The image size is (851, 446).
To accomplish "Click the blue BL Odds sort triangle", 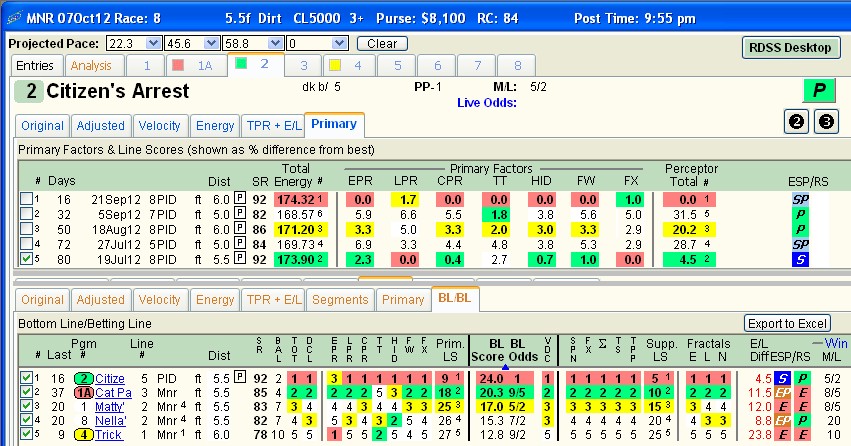I will click(505, 367).
